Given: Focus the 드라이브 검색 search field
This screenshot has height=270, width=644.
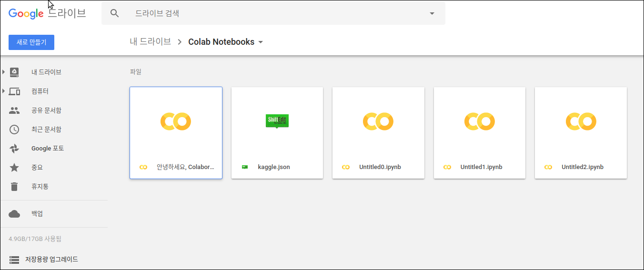Looking at the screenshot, I should [273, 13].
